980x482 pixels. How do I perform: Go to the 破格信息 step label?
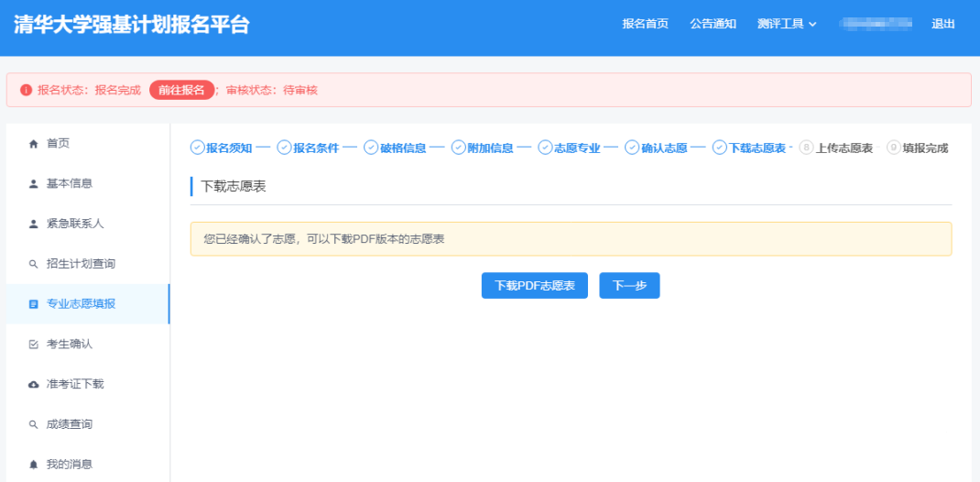(403, 148)
